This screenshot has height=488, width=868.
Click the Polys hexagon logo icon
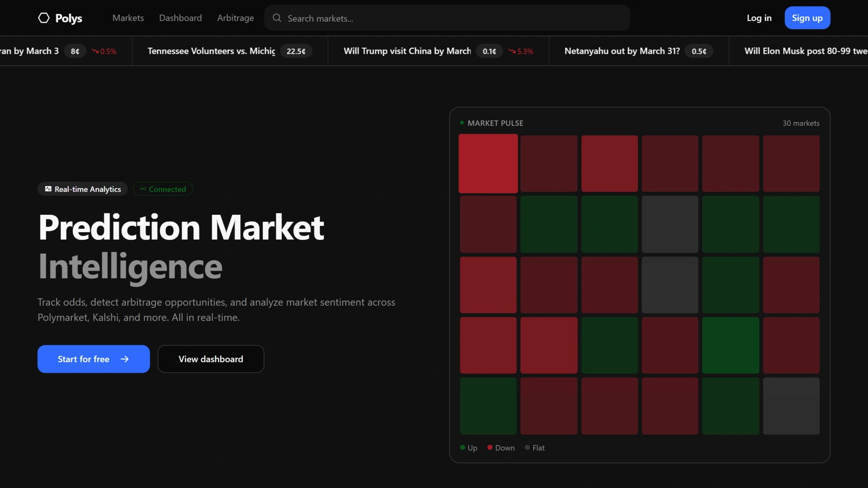click(44, 18)
